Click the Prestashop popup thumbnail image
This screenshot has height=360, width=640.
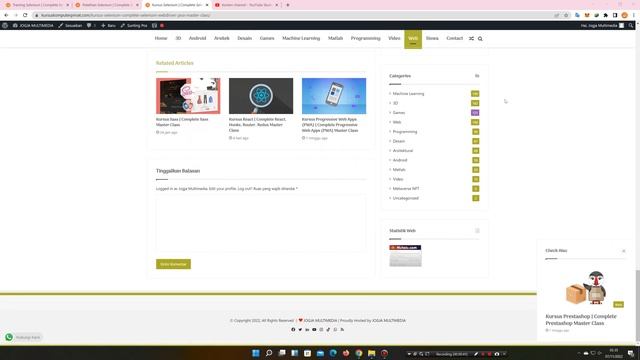pos(586,288)
